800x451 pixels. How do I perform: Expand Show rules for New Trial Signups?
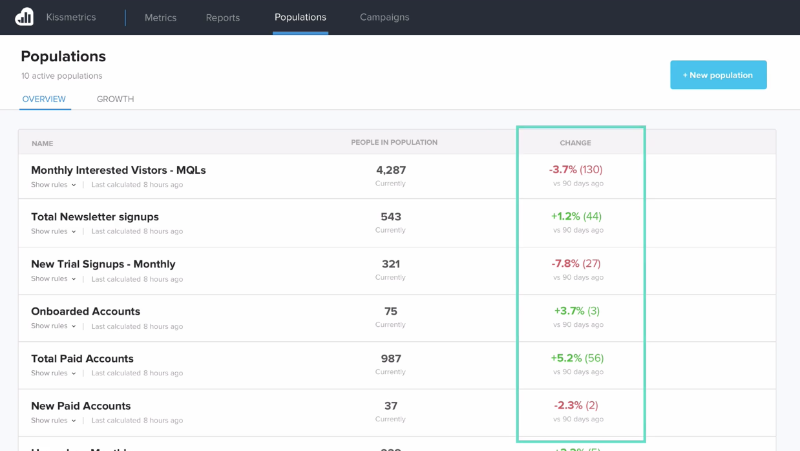point(53,279)
